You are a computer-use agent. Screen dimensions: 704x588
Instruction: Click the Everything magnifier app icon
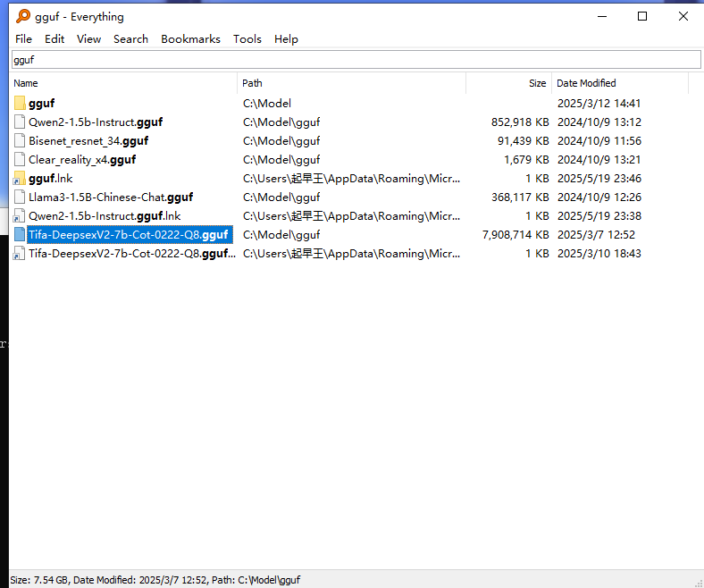coord(23,16)
